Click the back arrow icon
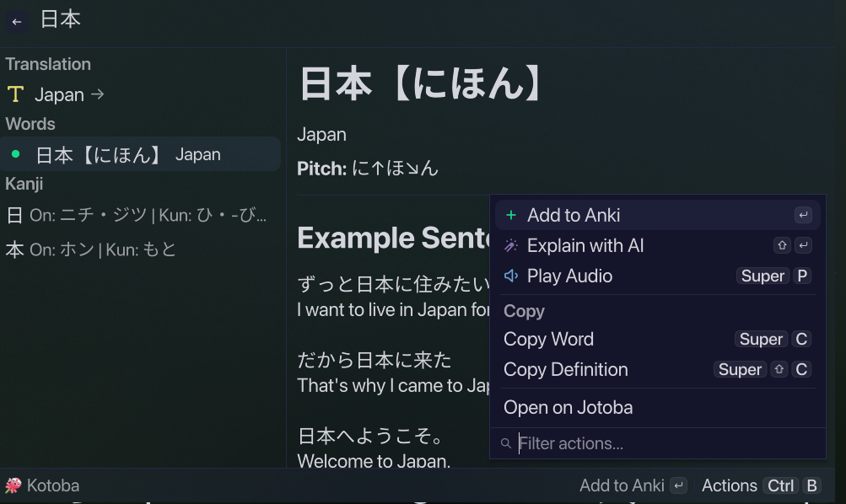The image size is (846, 504). point(17,22)
